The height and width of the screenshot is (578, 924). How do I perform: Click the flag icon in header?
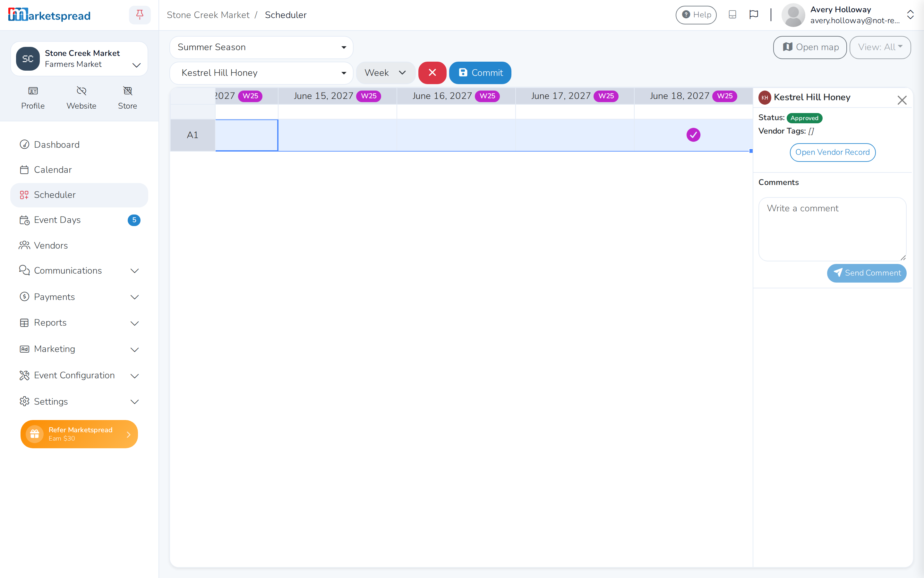pyautogui.click(x=754, y=15)
